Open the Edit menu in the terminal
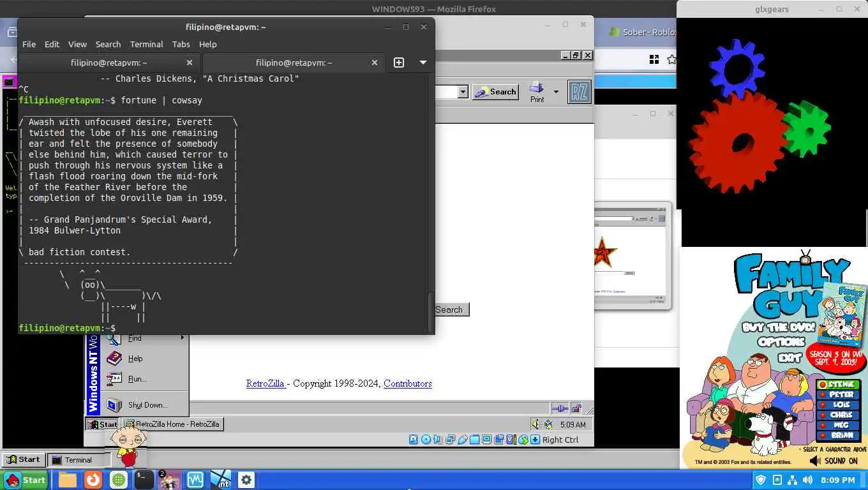 pos(52,44)
